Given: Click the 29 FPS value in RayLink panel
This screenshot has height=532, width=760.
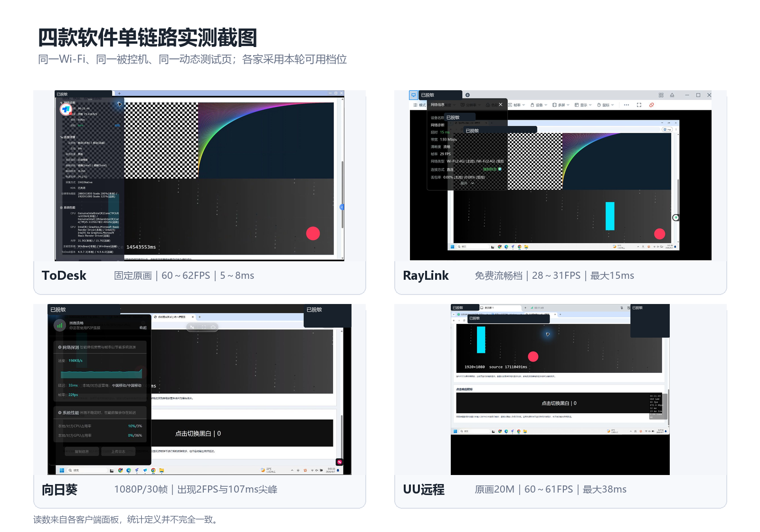Looking at the screenshot, I should point(446,154).
